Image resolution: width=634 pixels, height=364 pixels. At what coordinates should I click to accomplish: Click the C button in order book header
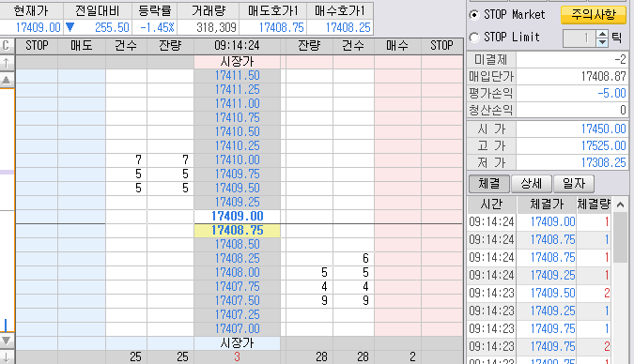click(7, 46)
